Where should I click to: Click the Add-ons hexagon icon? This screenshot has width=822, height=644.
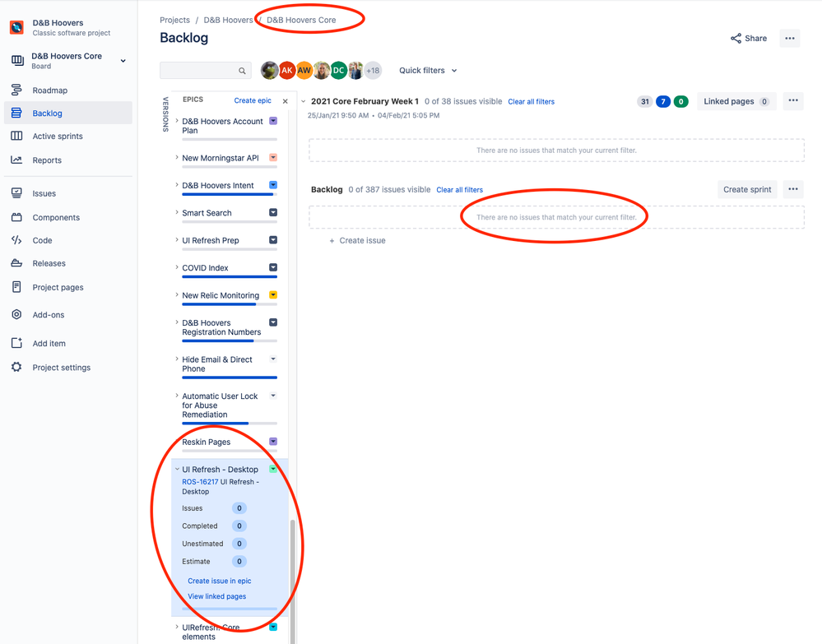(x=16, y=314)
